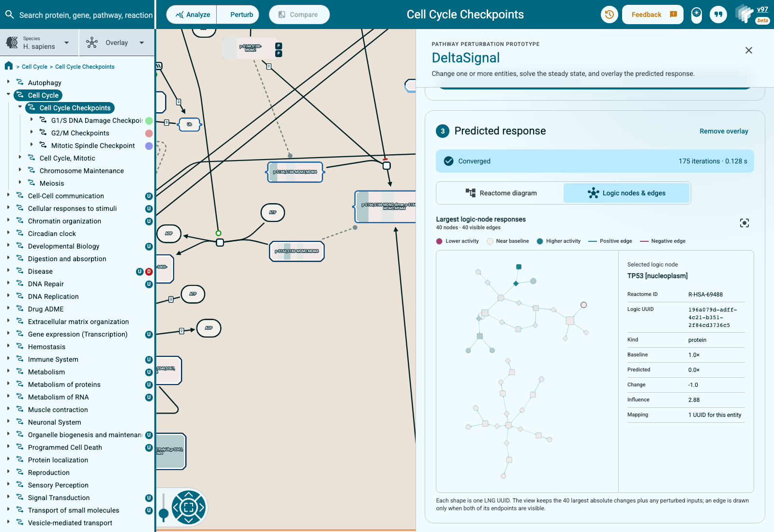Viewport: 774px width, 532px height.
Task: Click the search protein, gene, pathway field
Action: 86,15
